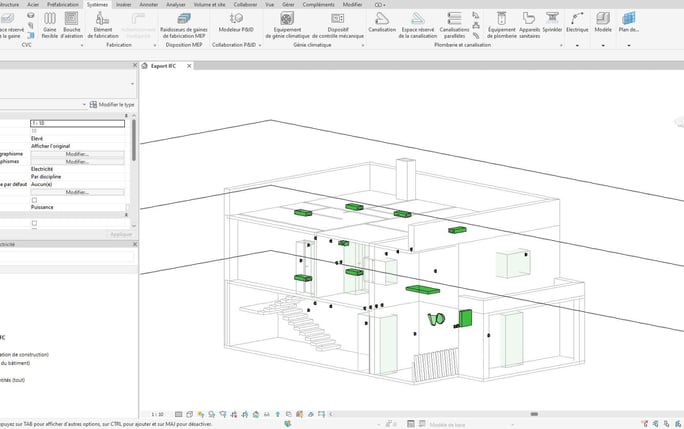
Task: Activate the Canalisation tool
Action: 382,23
